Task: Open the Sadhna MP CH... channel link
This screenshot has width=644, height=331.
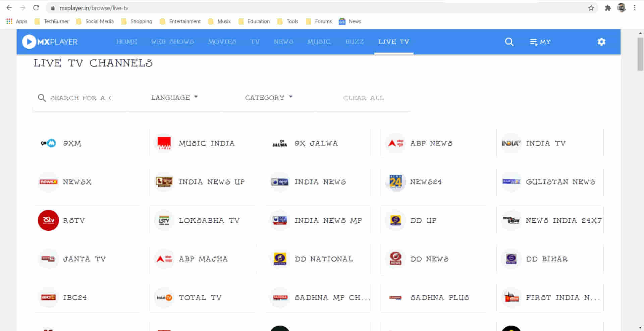Action: (x=332, y=297)
